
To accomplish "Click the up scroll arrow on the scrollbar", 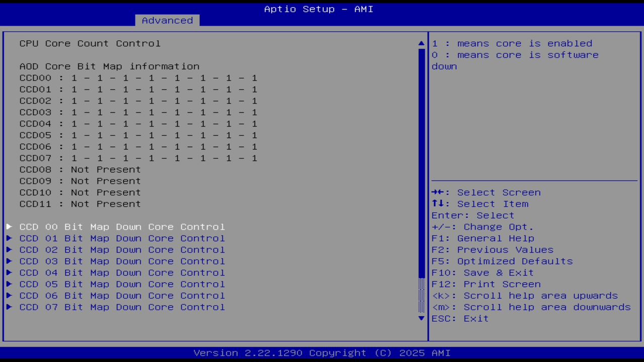I will tap(421, 43).
